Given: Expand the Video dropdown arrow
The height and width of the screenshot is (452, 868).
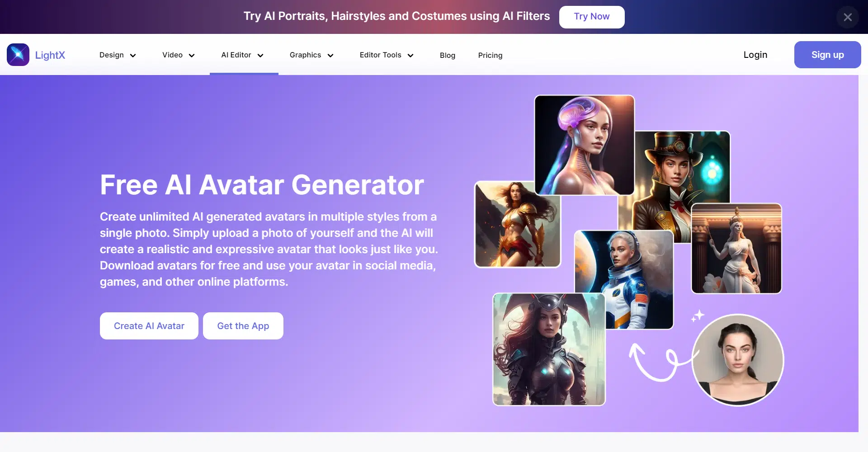Looking at the screenshot, I should tap(192, 56).
